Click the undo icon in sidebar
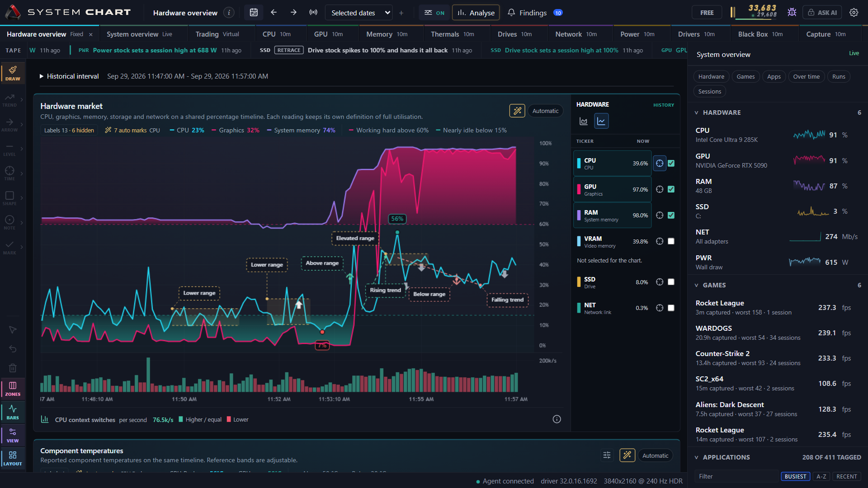This screenshot has height=488, width=868. click(13, 349)
